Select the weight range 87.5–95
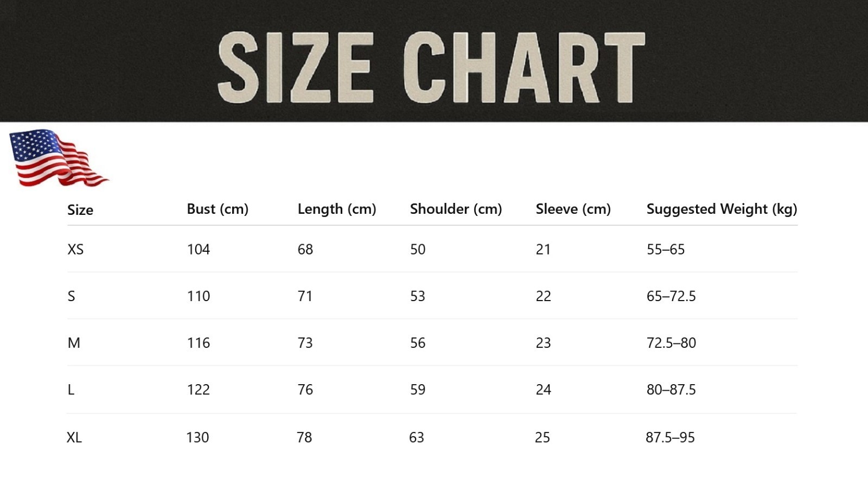This screenshot has height=478, width=868. (x=670, y=437)
